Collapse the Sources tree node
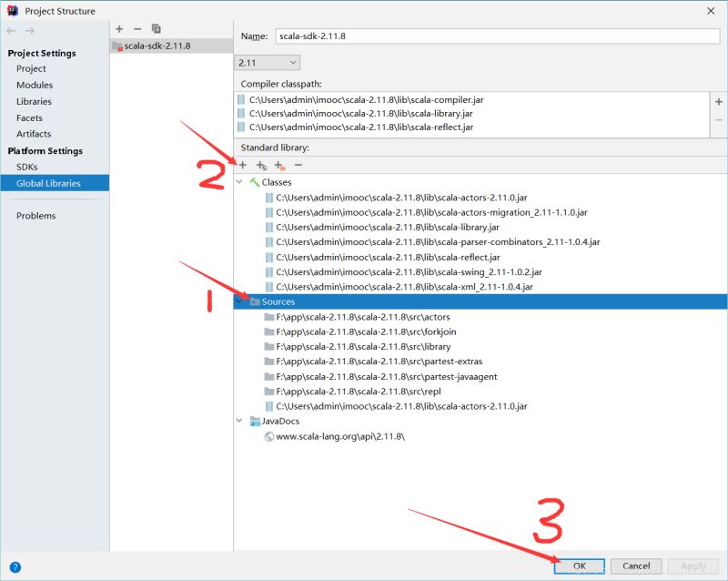 pyautogui.click(x=239, y=301)
